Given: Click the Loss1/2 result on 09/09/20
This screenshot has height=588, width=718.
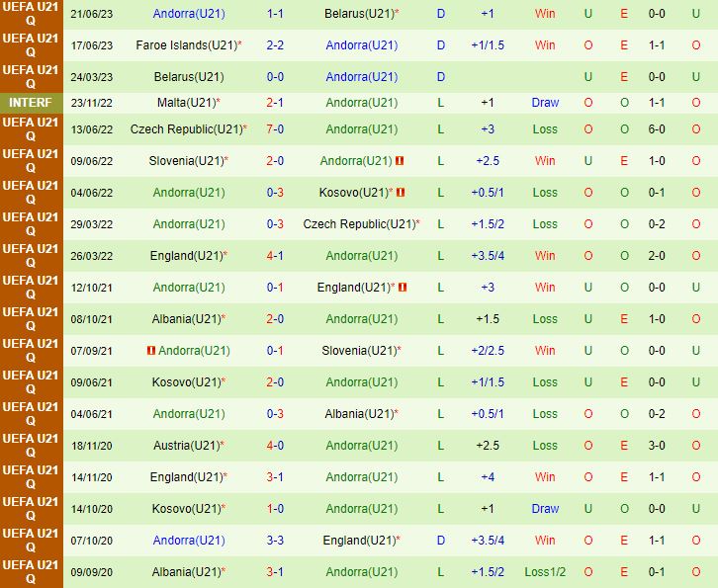Looking at the screenshot, I should coord(545,571).
